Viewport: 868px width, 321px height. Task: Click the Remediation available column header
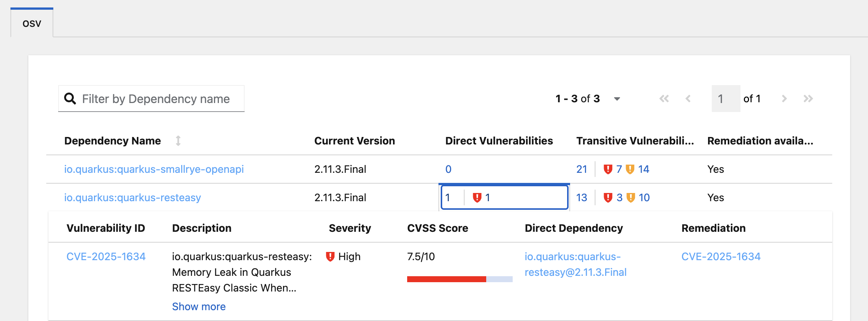point(760,141)
